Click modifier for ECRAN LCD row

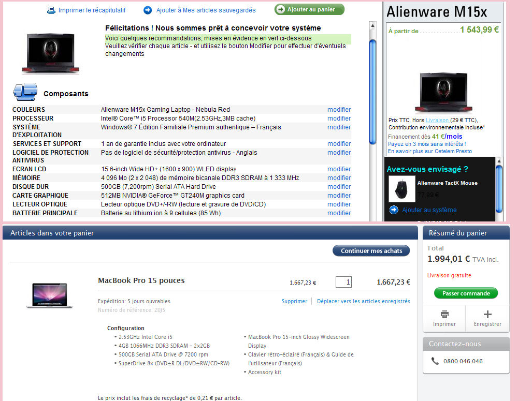339,169
